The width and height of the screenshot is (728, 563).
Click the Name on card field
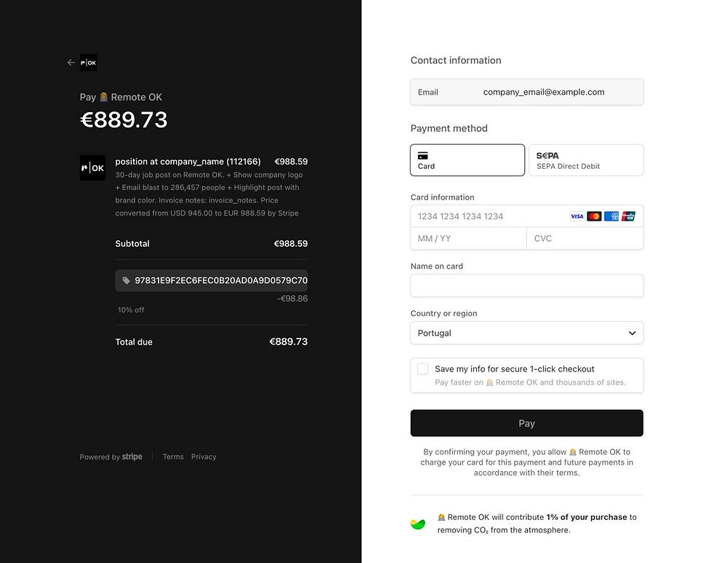click(526, 286)
